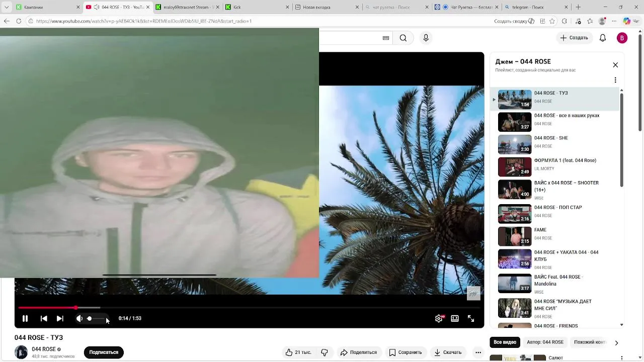This screenshot has height=362, width=644.
Task: Click the browser address bar URL
Action: coord(144,21)
